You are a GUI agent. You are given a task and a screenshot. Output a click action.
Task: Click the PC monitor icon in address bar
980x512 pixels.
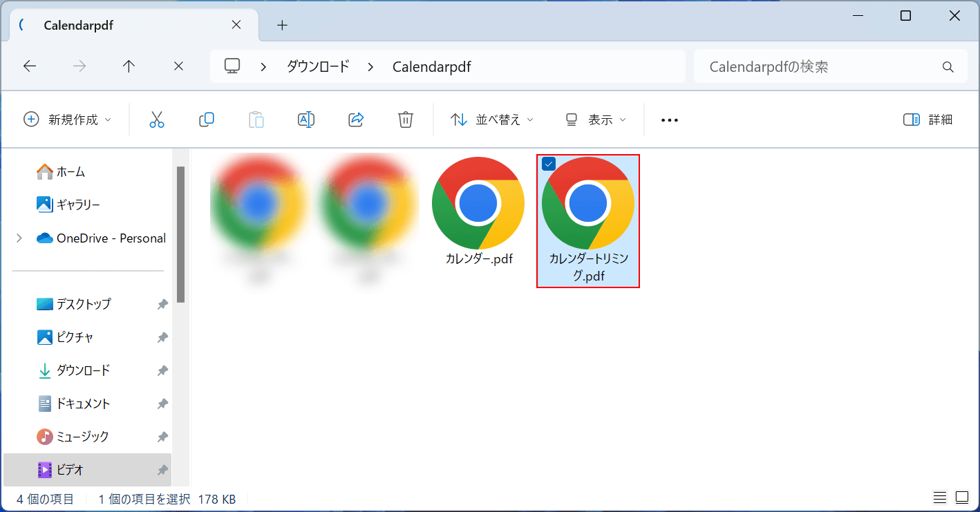point(232,66)
